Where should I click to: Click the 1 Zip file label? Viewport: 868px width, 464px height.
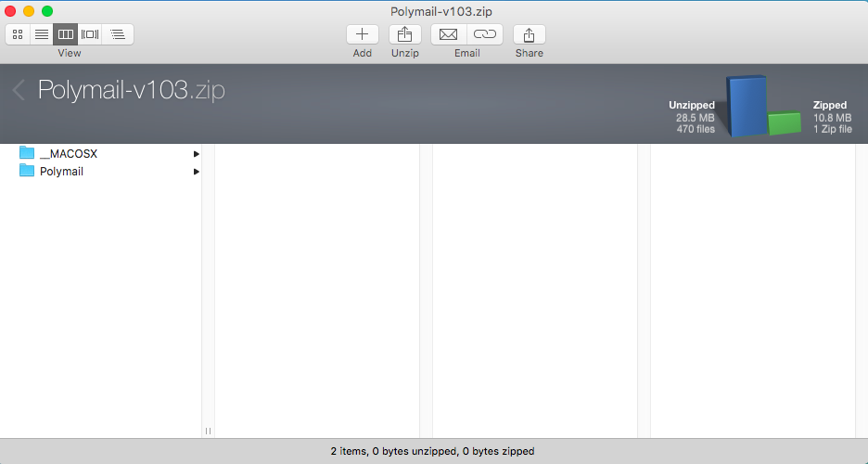click(833, 129)
